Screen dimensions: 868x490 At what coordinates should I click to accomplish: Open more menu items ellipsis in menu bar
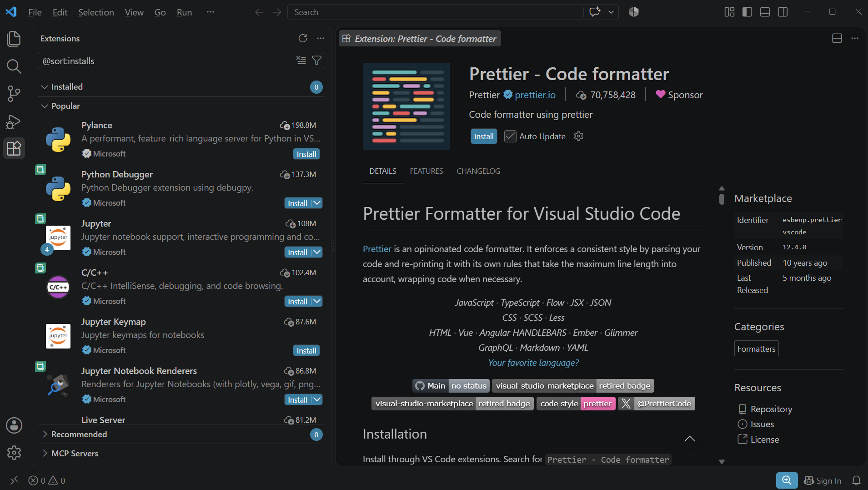coord(210,12)
